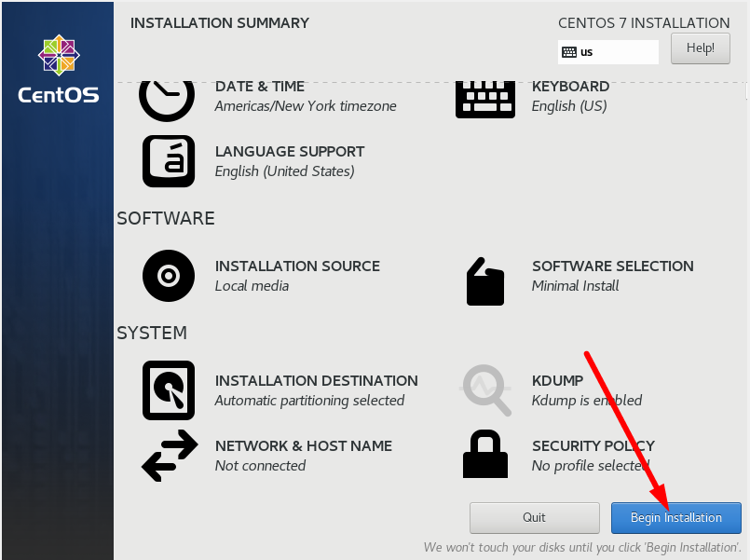Open NETWORK & HOST NAME Not connected entry
Image resolution: width=750 pixels, height=560 pixels.
pyautogui.click(x=303, y=456)
